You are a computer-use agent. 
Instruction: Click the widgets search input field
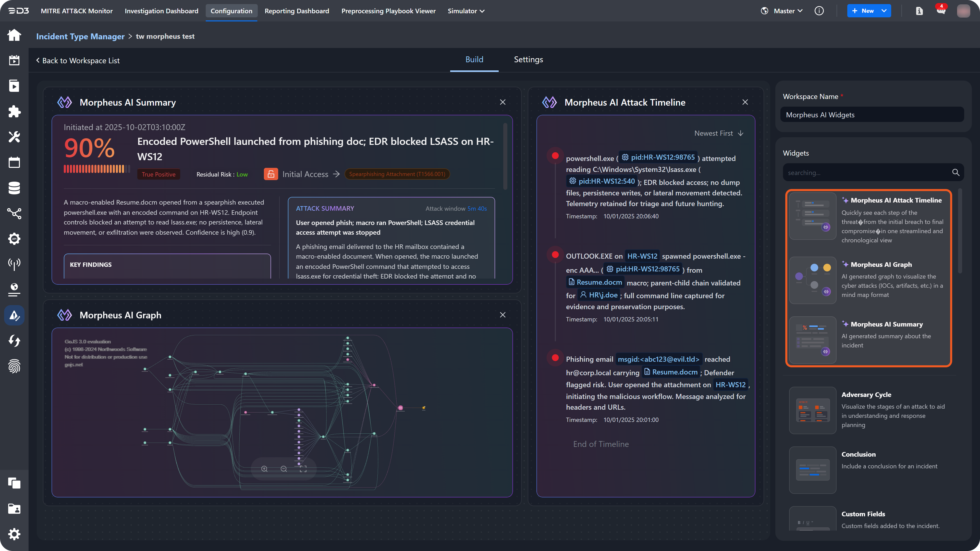(867, 173)
